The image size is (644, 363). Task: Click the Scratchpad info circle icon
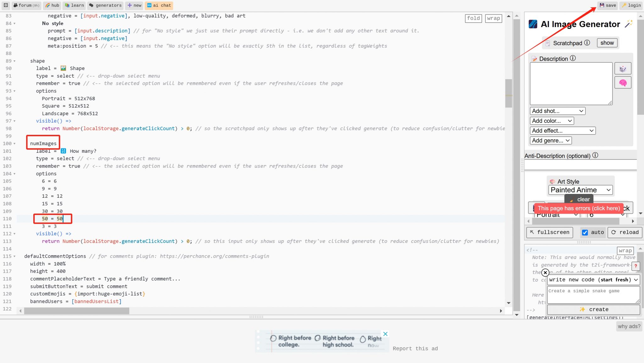[587, 43]
